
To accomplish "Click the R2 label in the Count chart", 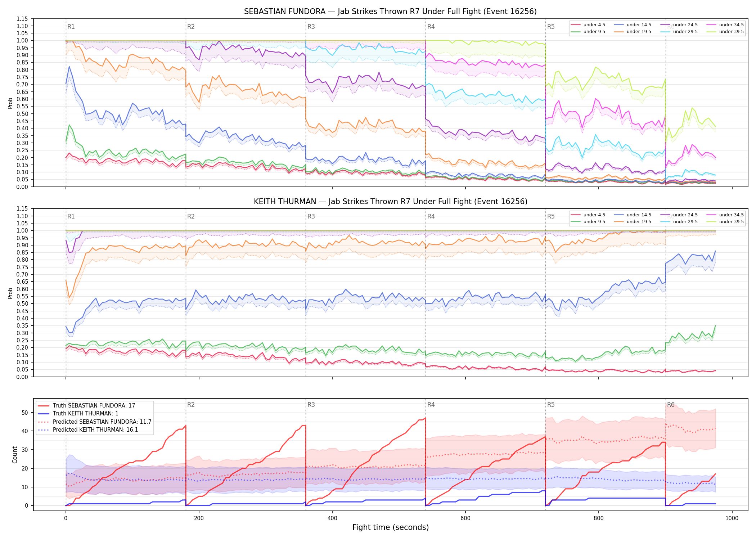I will [x=191, y=405].
